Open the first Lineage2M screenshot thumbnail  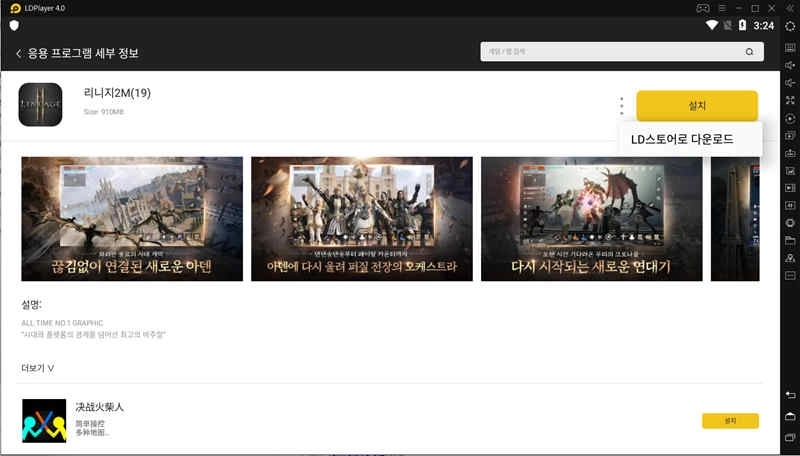click(x=132, y=218)
